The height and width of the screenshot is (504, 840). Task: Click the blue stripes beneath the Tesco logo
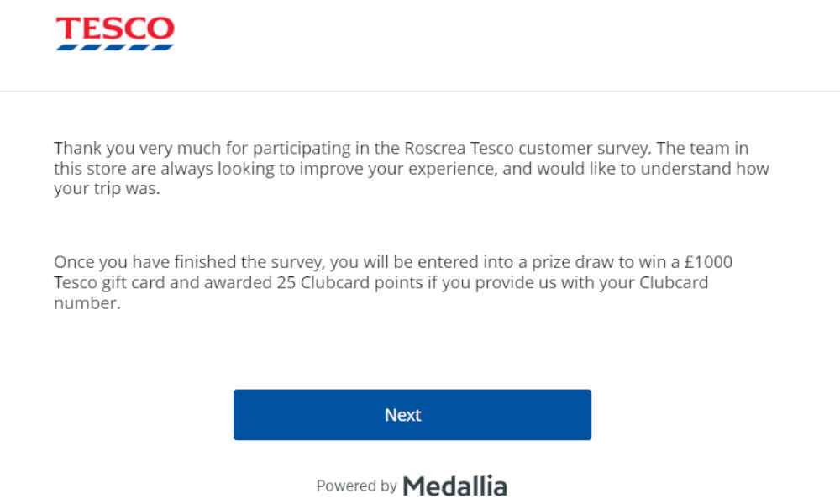(114, 48)
